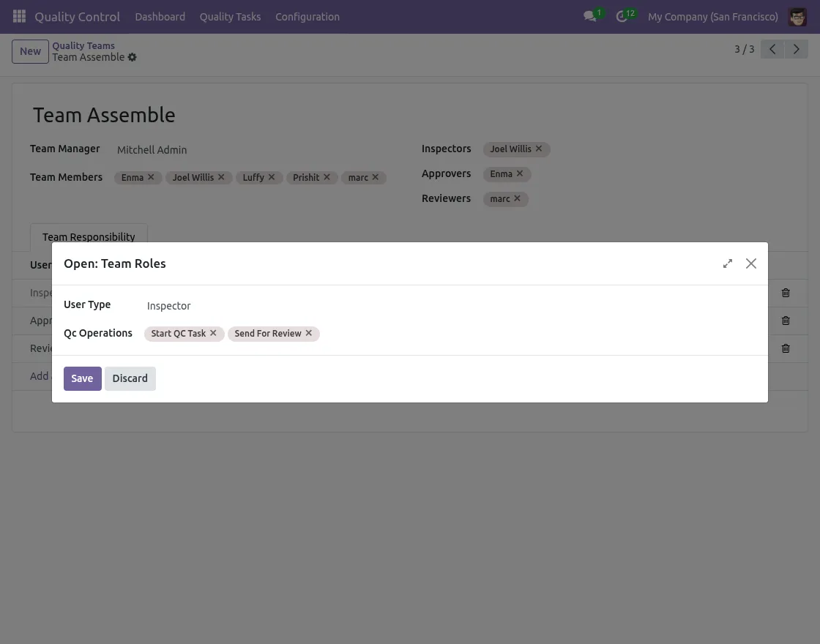Click the Qc Operations tags field
The width and height of the screenshot is (820, 644).
tap(450, 334)
